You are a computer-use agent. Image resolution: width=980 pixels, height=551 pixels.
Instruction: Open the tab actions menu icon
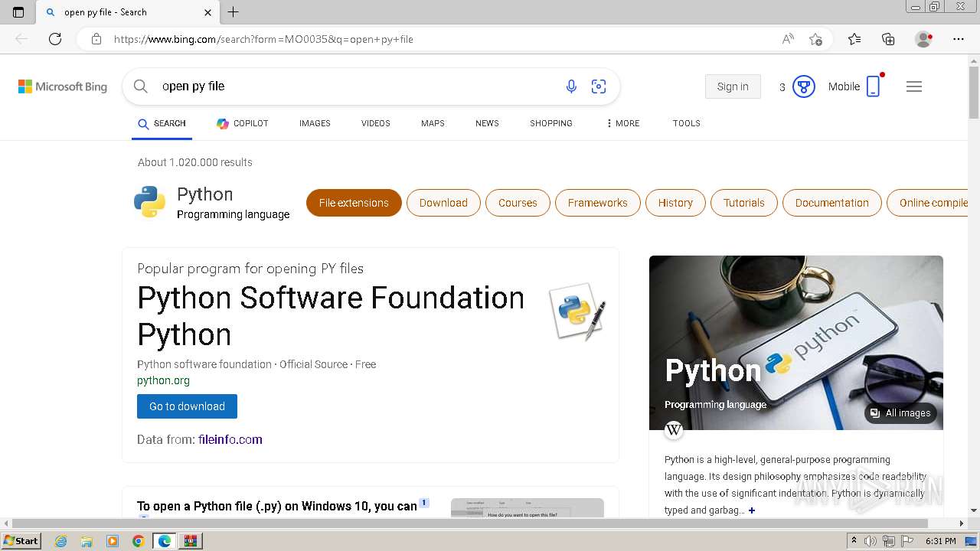coord(18,12)
